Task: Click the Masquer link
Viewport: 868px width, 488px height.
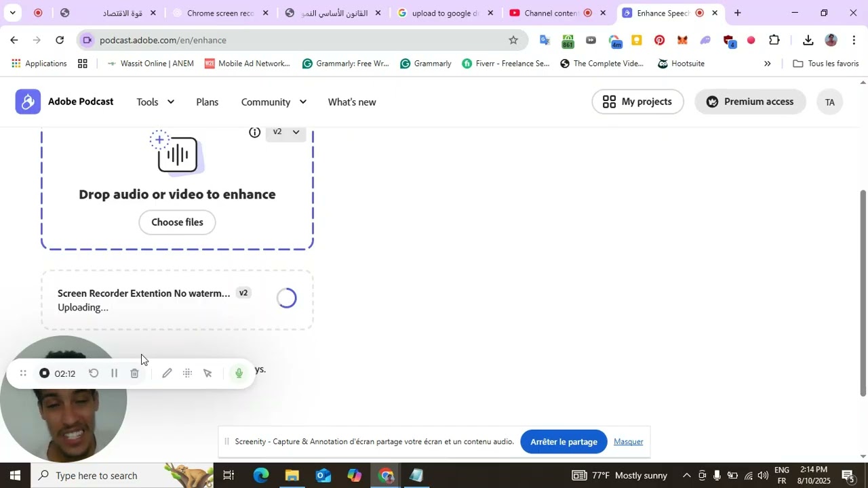Action: [629, 442]
